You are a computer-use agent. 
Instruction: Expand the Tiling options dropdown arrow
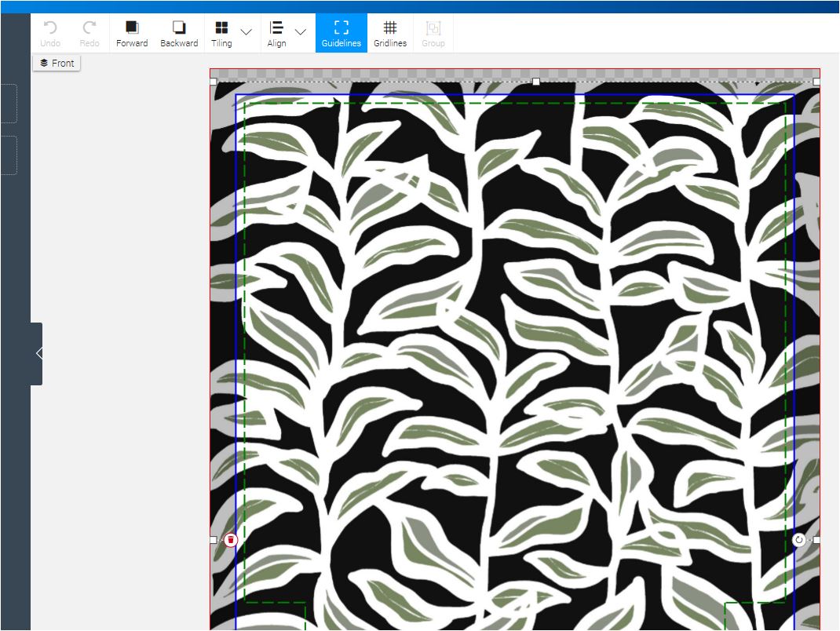[x=247, y=32]
